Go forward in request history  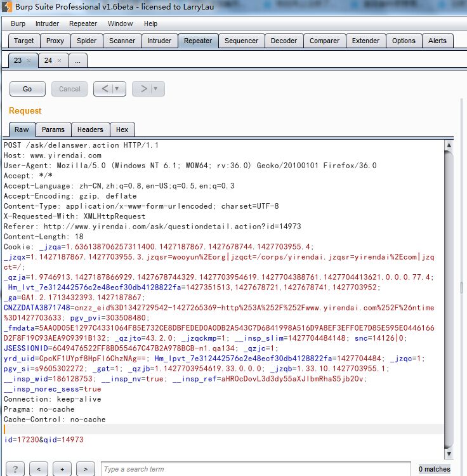tap(143, 89)
